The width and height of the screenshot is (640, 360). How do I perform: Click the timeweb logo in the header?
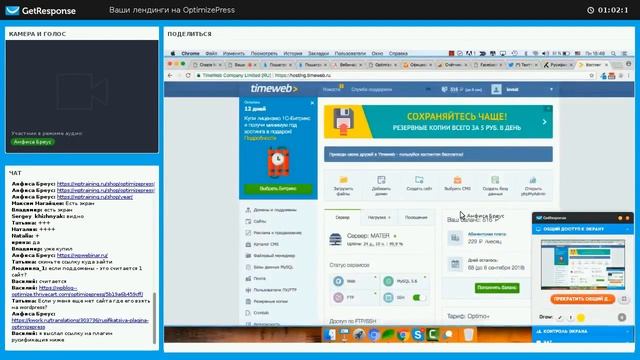coord(274,89)
